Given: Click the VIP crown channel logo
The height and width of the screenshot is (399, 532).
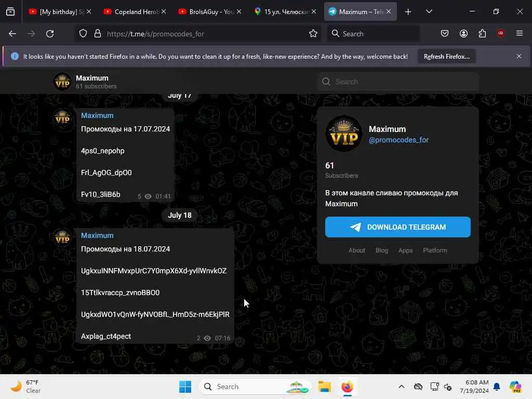Looking at the screenshot, I should point(344,134).
